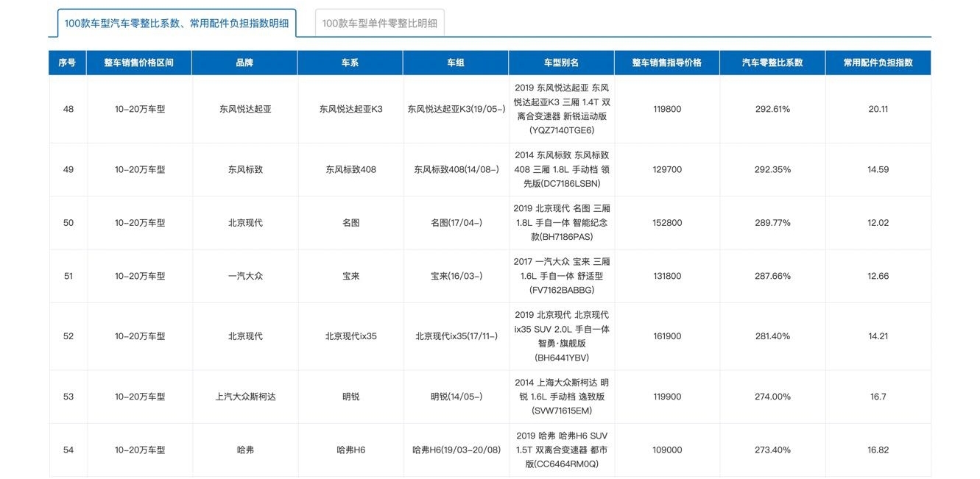This screenshot has height=479, width=980.
Task: Select the 一汽大众 brand cell in row 51
Action: (x=245, y=276)
